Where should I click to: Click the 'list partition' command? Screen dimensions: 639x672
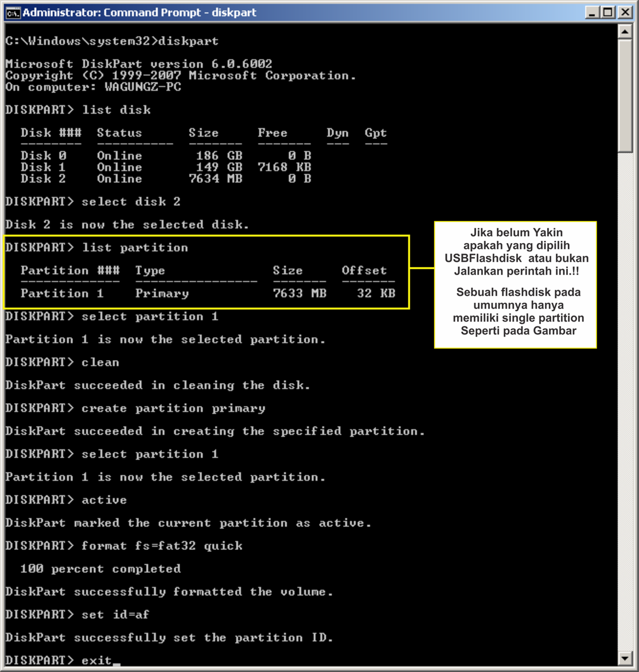point(135,248)
